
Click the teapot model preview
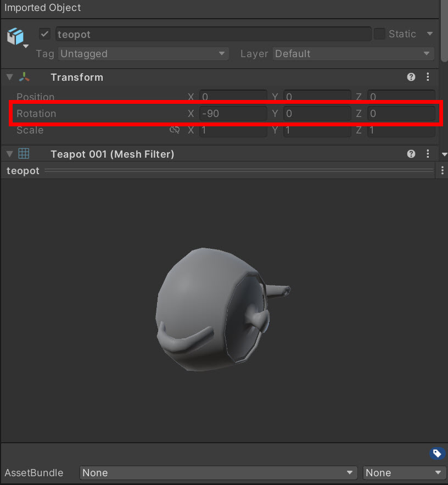click(222, 309)
